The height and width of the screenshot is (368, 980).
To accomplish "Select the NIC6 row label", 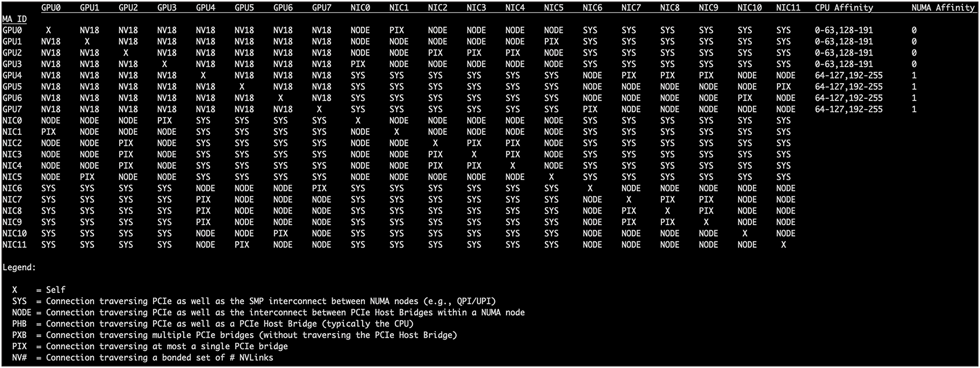I will (x=12, y=188).
